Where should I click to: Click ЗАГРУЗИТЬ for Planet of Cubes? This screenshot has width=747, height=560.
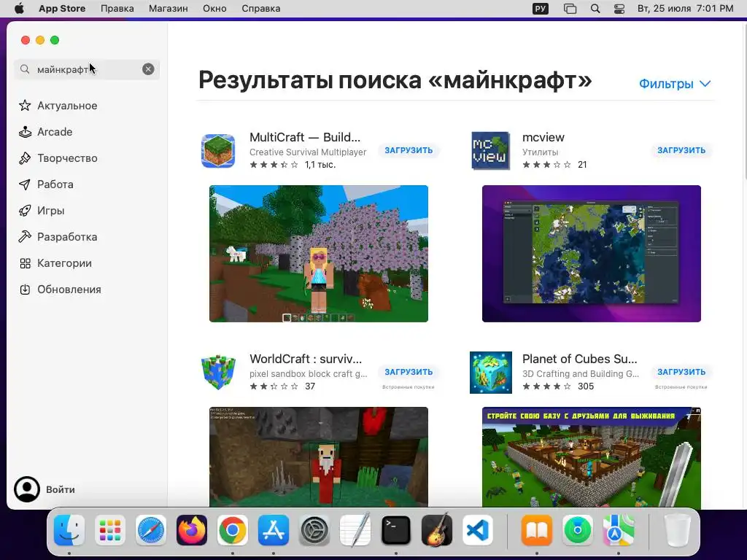click(681, 372)
